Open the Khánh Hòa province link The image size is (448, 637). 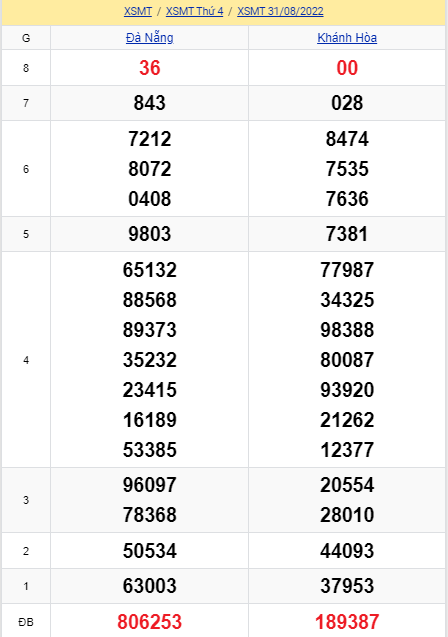[347, 38]
